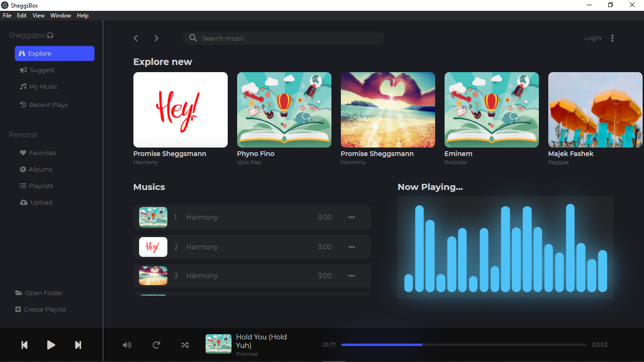Click the Eminem artist name

[x=458, y=154]
